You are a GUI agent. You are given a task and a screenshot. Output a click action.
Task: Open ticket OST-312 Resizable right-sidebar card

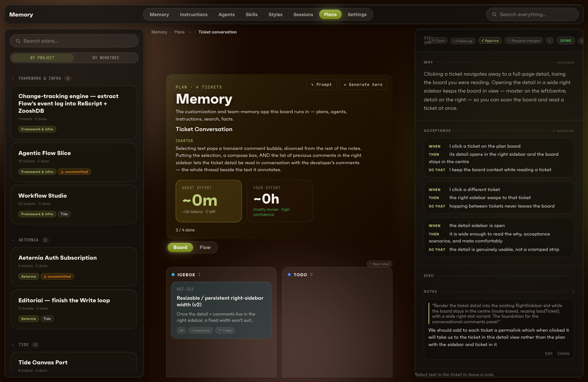point(221,310)
